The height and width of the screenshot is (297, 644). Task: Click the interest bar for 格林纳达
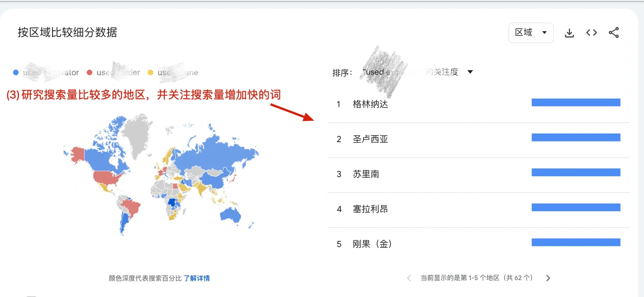pyautogui.click(x=576, y=102)
